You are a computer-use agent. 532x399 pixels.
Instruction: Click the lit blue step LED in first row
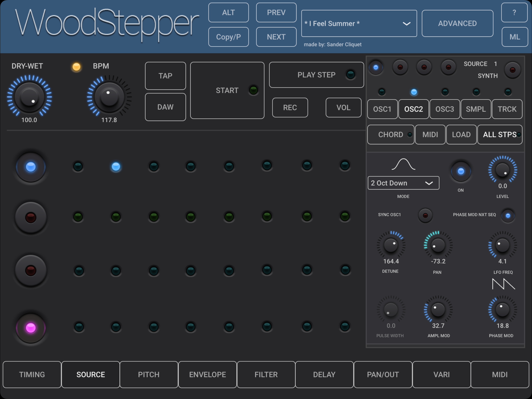116,167
